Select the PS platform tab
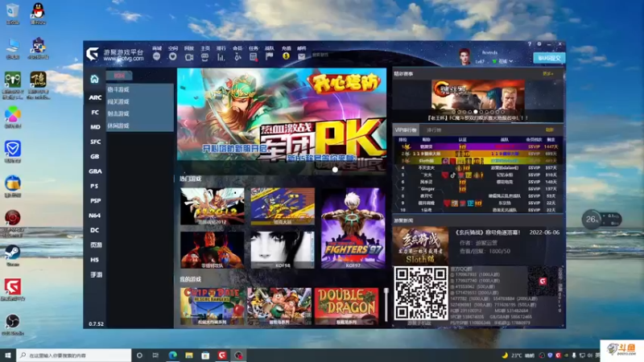This screenshot has height=362, width=644. pyautogui.click(x=95, y=186)
